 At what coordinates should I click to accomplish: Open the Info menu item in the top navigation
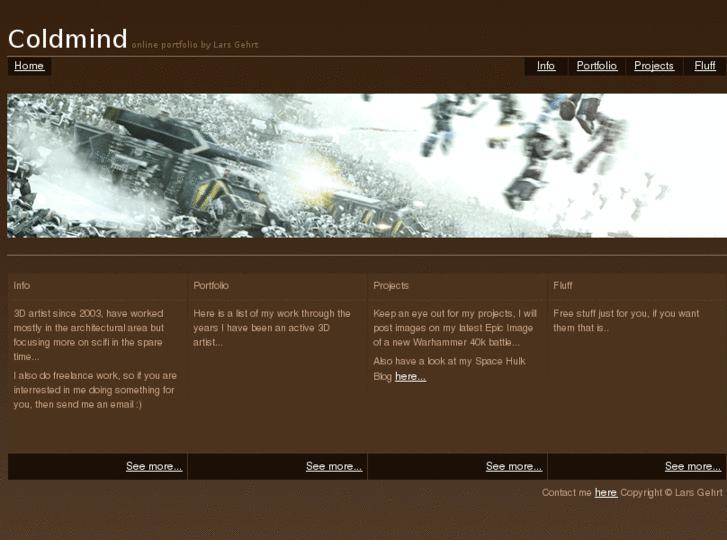[546, 66]
